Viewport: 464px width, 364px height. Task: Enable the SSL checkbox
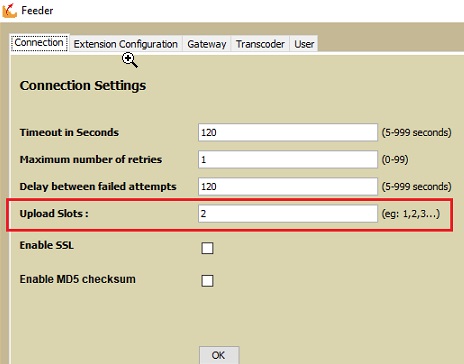coord(207,248)
